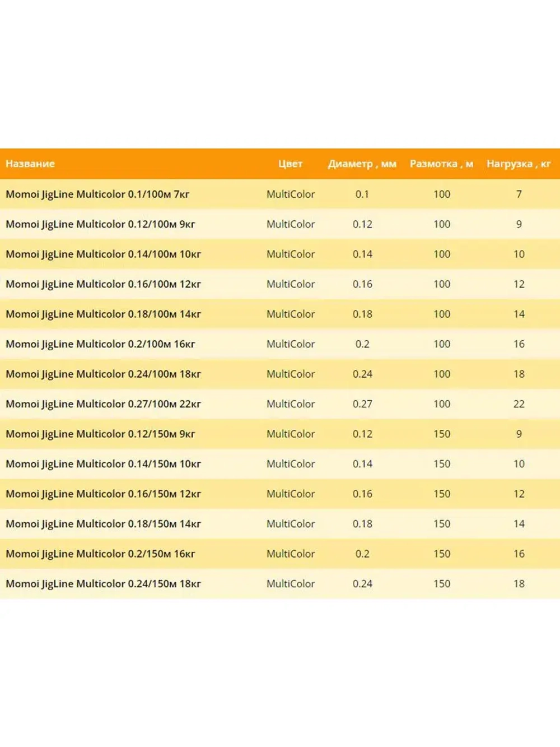Image resolution: width=560 pixels, height=747 pixels.
Task: Choose the 0.18/100м 14кг product name
Action: [103, 314]
